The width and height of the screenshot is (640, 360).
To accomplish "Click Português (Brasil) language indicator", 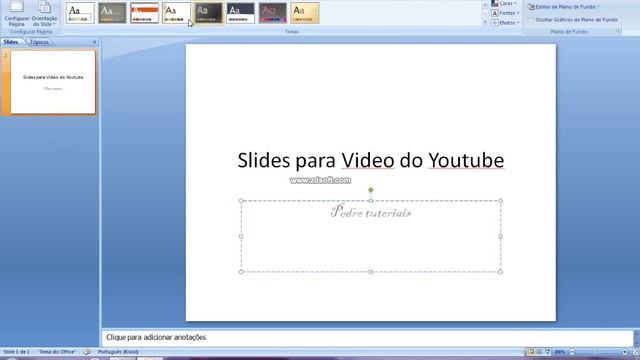I will pos(118,352).
